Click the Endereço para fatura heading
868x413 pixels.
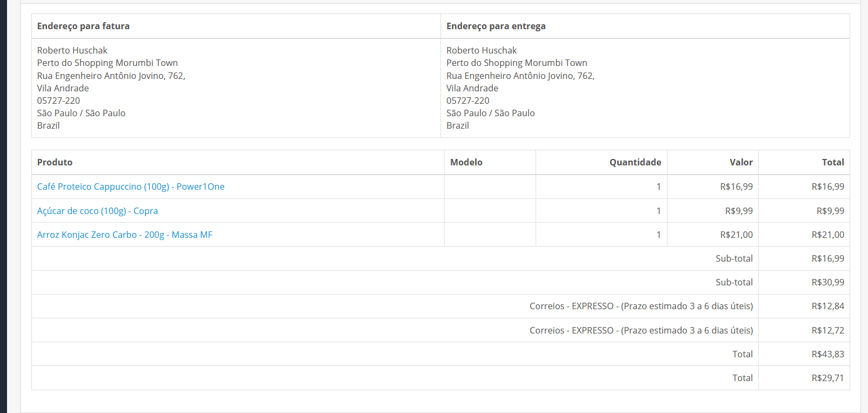click(x=83, y=26)
